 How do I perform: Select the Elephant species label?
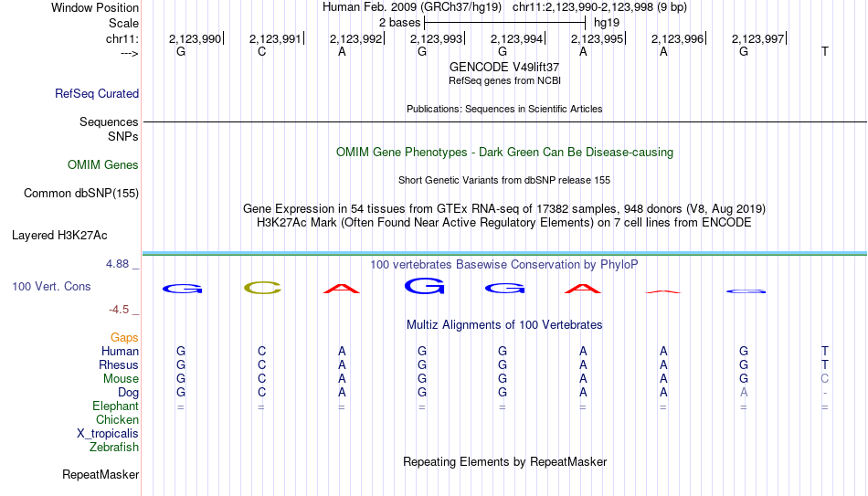click(116, 406)
